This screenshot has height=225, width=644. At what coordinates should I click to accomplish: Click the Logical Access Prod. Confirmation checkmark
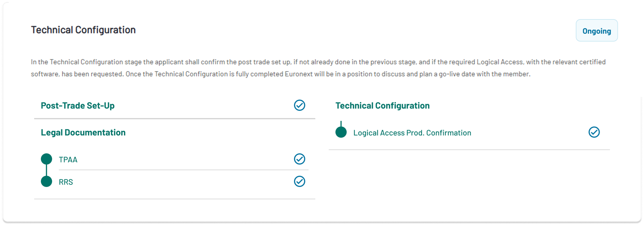594,132
